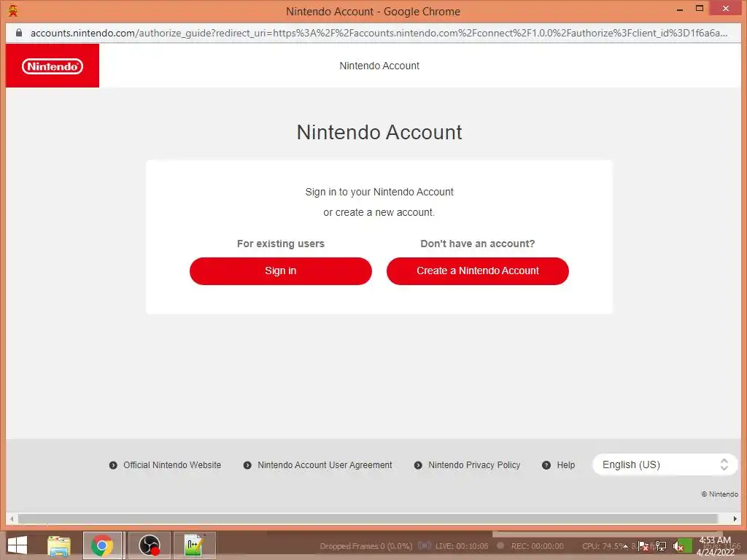This screenshot has width=747, height=560.
Task: Open the Help link in the footer
Action: coord(566,465)
